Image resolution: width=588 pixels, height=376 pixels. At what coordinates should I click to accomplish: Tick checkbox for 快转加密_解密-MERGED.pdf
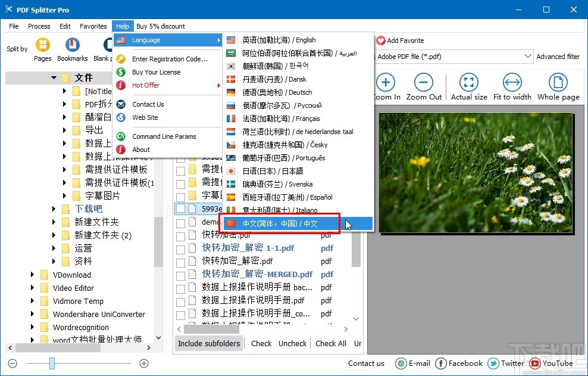[x=181, y=275]
